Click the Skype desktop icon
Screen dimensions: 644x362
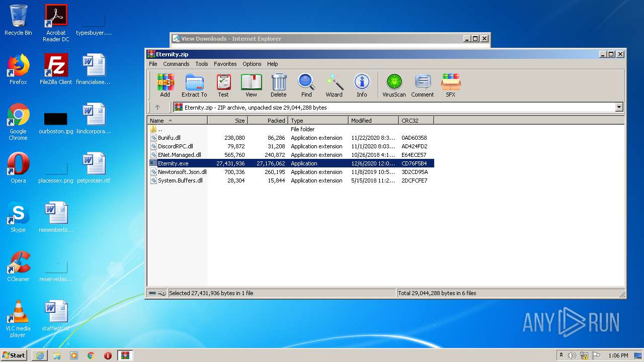point(18,217)
